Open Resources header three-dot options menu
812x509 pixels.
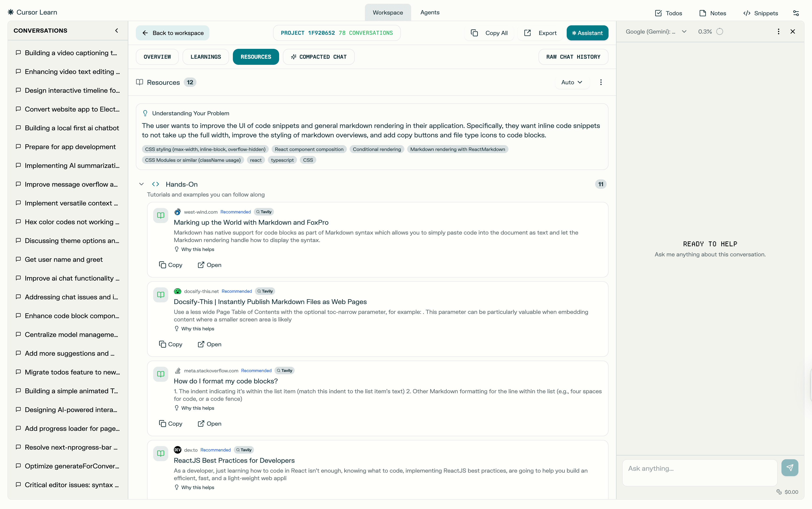(x=601, y=82)
